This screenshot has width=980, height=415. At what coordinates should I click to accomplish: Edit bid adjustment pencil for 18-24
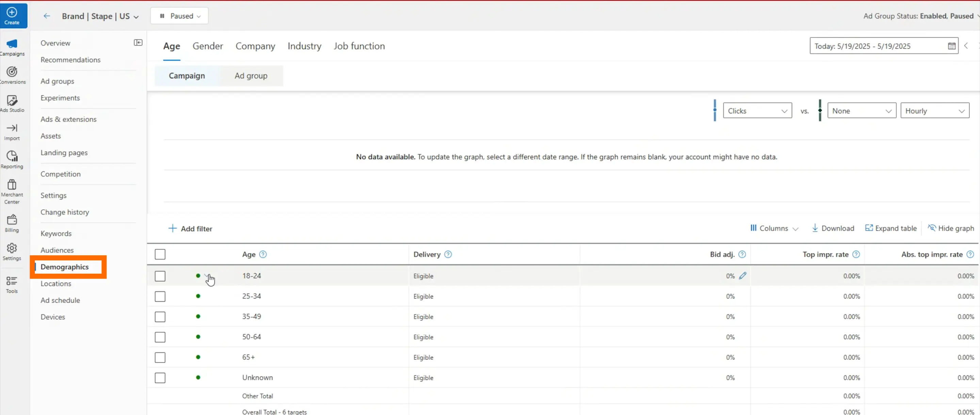pos(742,276)
